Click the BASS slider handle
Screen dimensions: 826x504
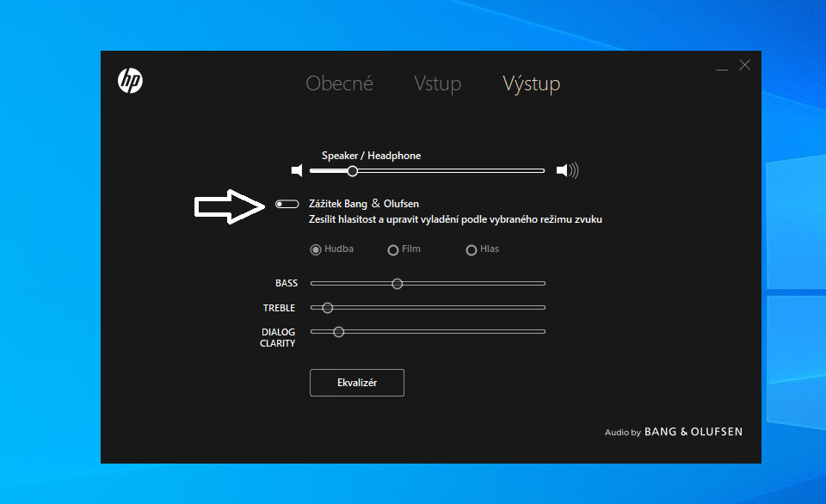[x=398, y=284]
